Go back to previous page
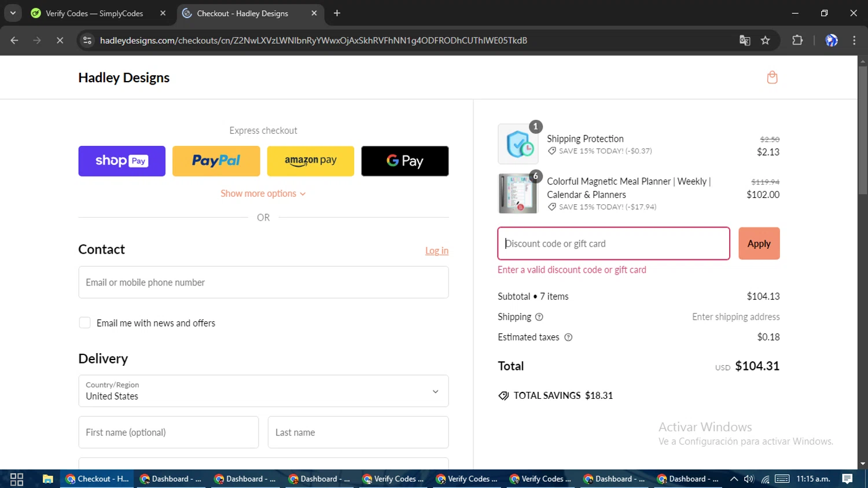 click(x=14, y=41)
